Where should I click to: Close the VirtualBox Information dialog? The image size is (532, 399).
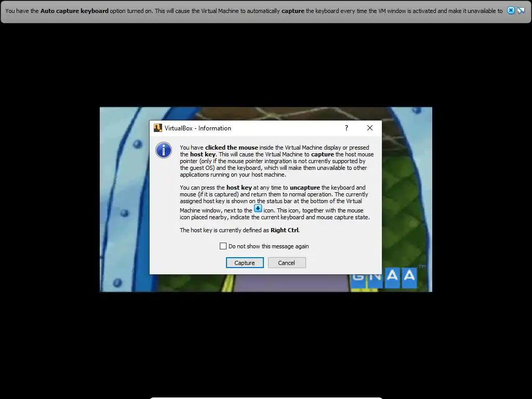click(x=370, y=128)
